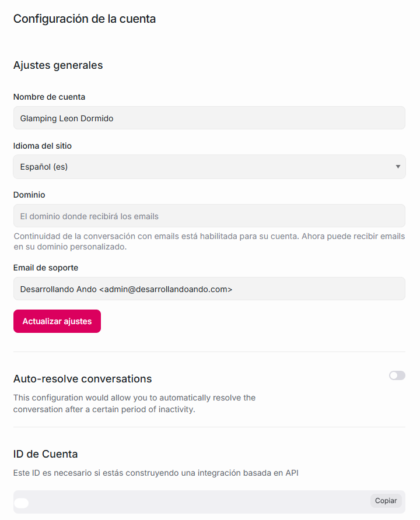
Task: Click the hidden account ID value
Action: coord(22,503)
